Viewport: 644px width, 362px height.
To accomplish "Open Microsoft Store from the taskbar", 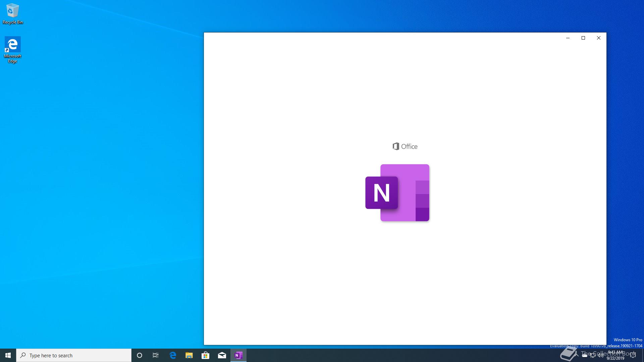I will (x=205, y=355).
